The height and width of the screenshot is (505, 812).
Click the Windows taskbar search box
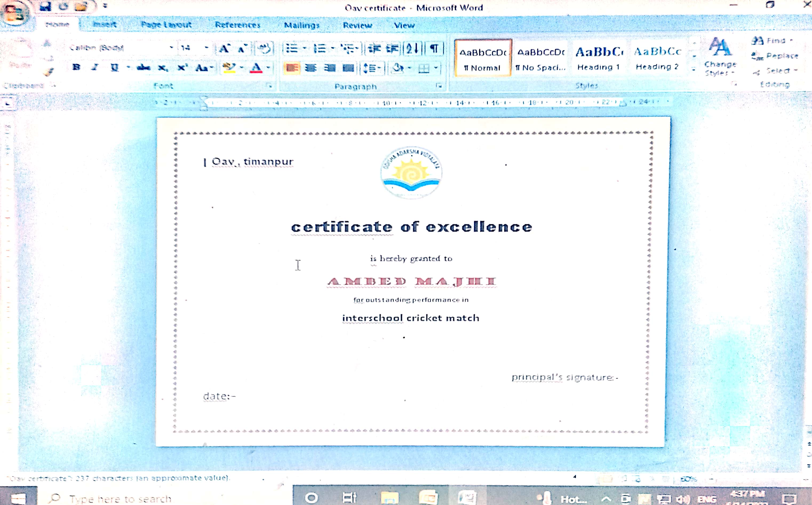point(120,498)
